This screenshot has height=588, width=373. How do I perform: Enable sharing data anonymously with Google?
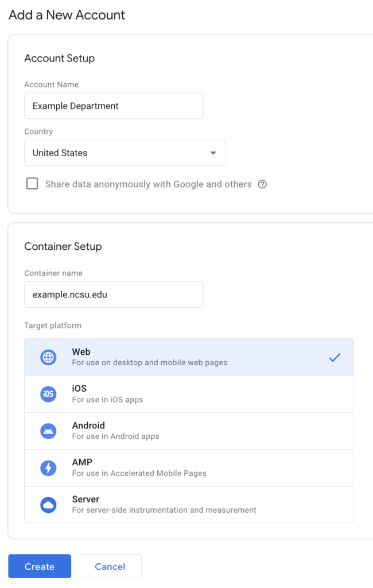32,184
